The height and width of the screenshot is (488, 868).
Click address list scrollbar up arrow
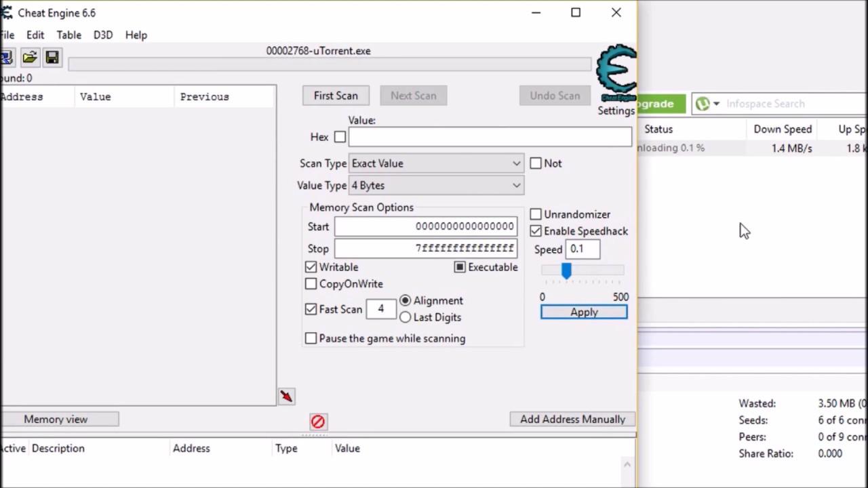627,464
